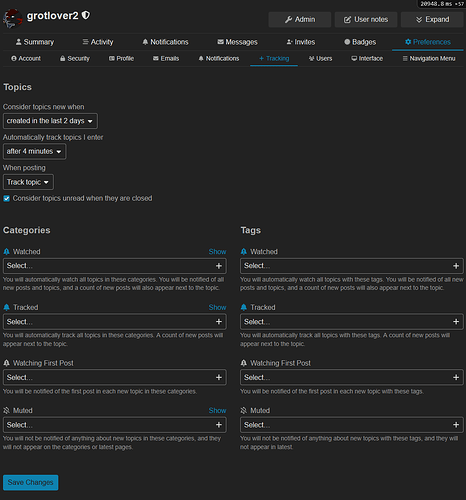Screen dimensions: 466x500
Task: Click Show link for Watched categories
Action: [217, 252]
